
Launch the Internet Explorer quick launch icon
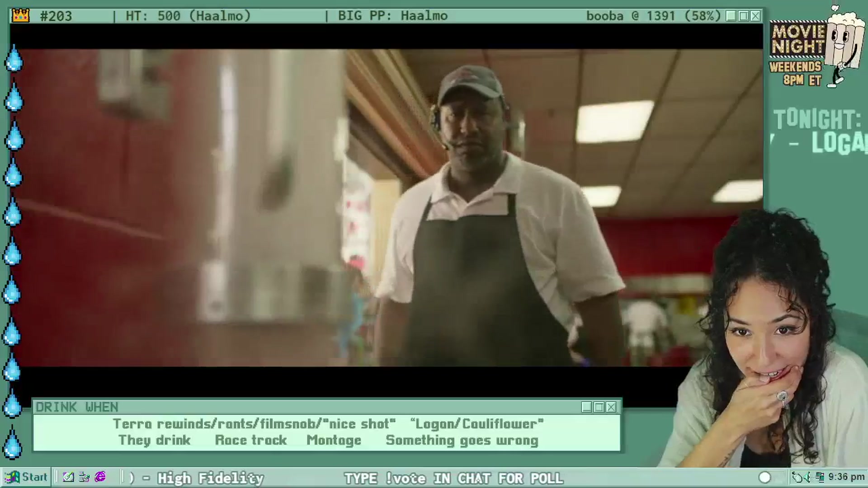(x=100, y=477)
